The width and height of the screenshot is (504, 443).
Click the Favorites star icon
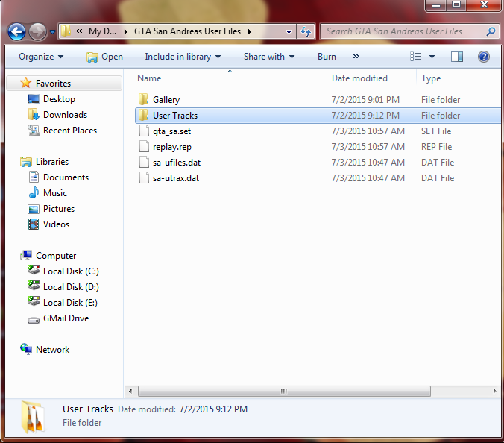25,83
